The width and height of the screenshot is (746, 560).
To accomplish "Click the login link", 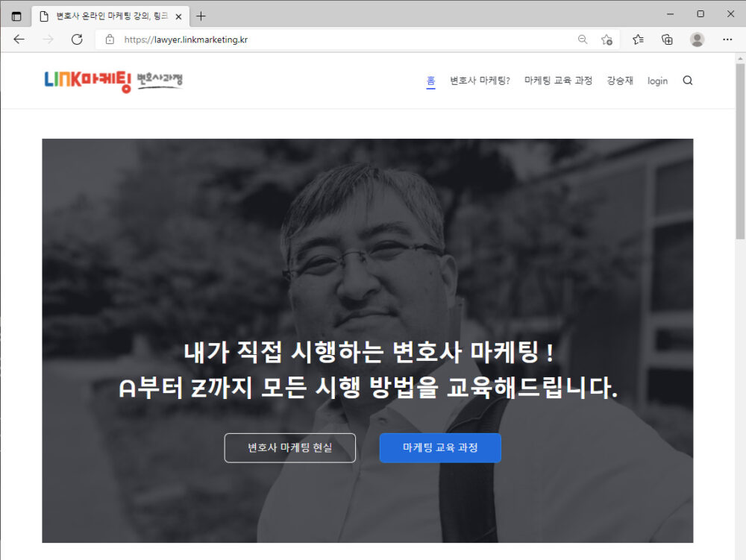I will click(x=657, y=81).
